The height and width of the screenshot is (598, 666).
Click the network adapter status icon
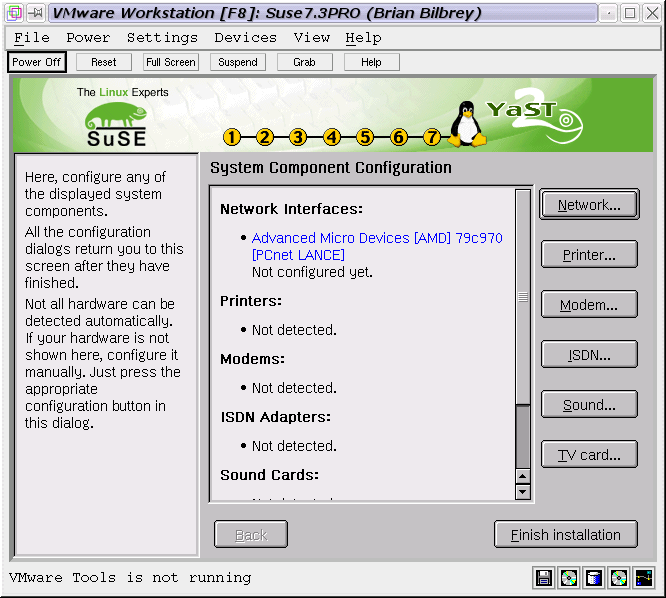[644, 577]
